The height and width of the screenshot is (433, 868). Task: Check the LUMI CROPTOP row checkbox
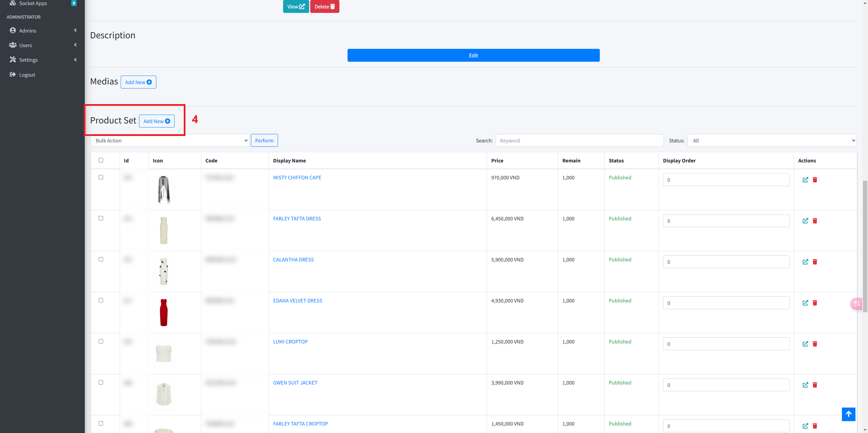[101, 341]
